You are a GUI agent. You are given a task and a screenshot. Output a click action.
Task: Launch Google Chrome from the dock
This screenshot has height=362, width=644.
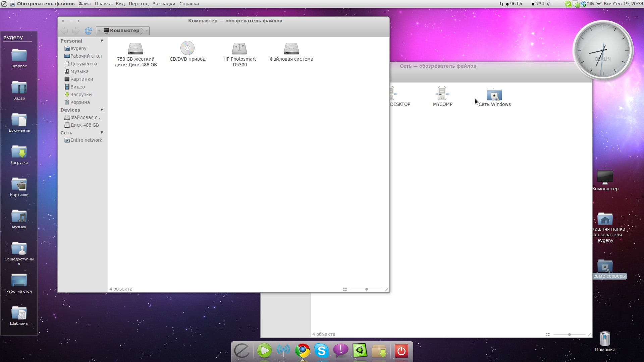click(303, 351)
